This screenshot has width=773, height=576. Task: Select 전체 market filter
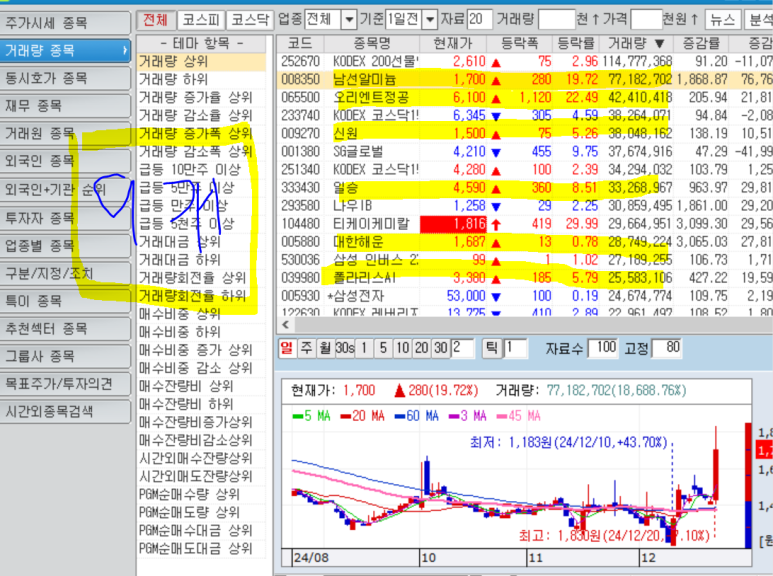pyautogui.click(x=155, y=20)
